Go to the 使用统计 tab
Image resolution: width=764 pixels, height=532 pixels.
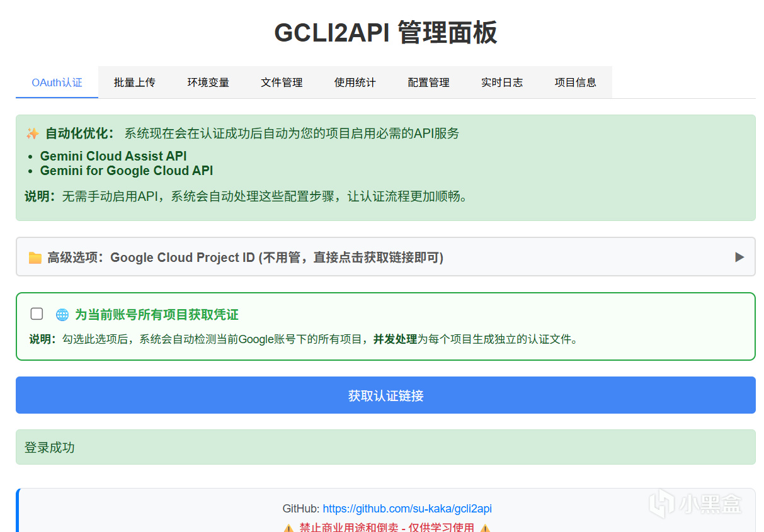click(355, 82)
